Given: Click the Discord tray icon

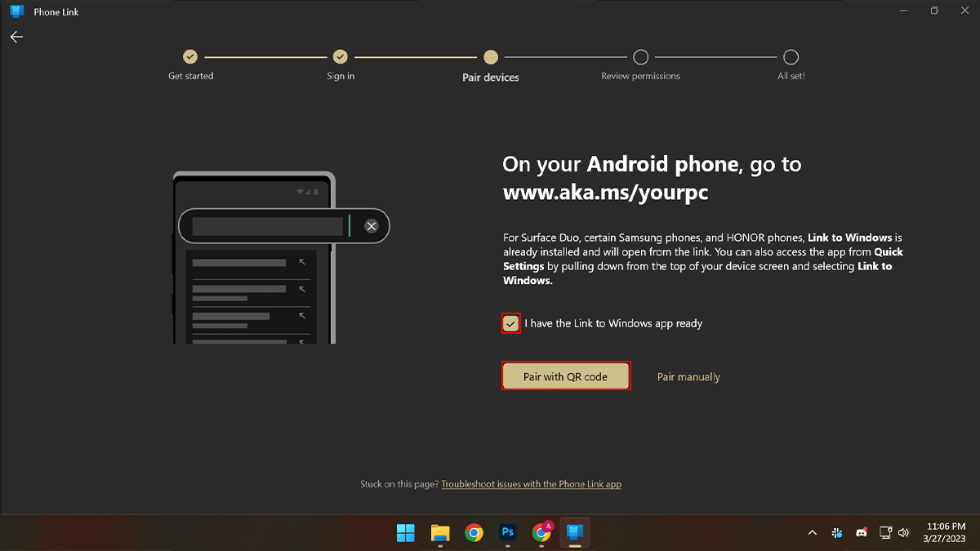Looking at the screenshot, I should (x=861, y=533).
